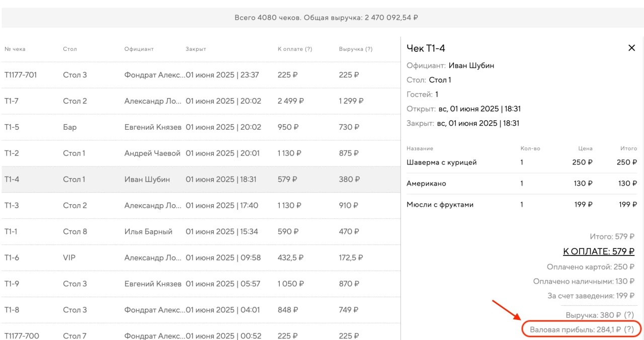Click the К оплате (?) column header
Screen dimensions: 644x340
click(x=294, y=49)
